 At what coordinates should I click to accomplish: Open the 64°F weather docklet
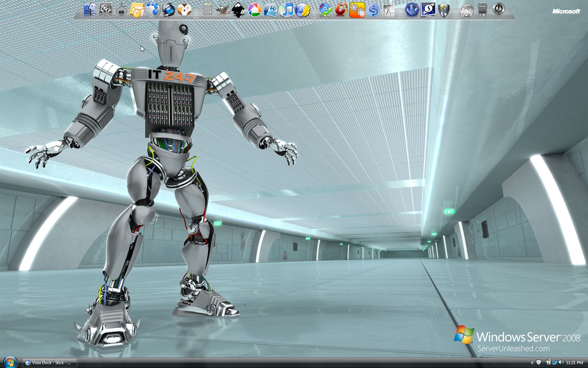pos(467,11)
